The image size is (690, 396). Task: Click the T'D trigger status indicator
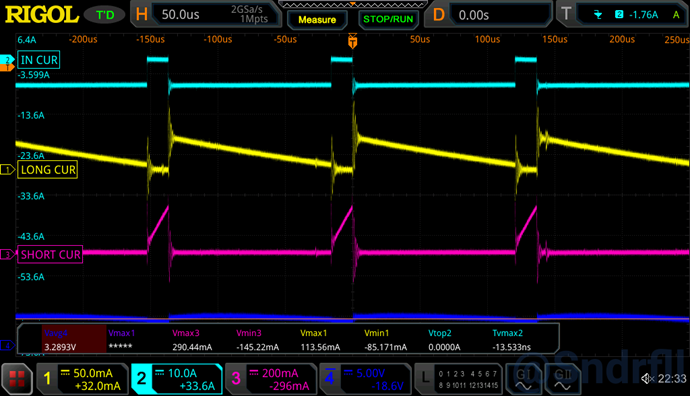pos(105,15)
